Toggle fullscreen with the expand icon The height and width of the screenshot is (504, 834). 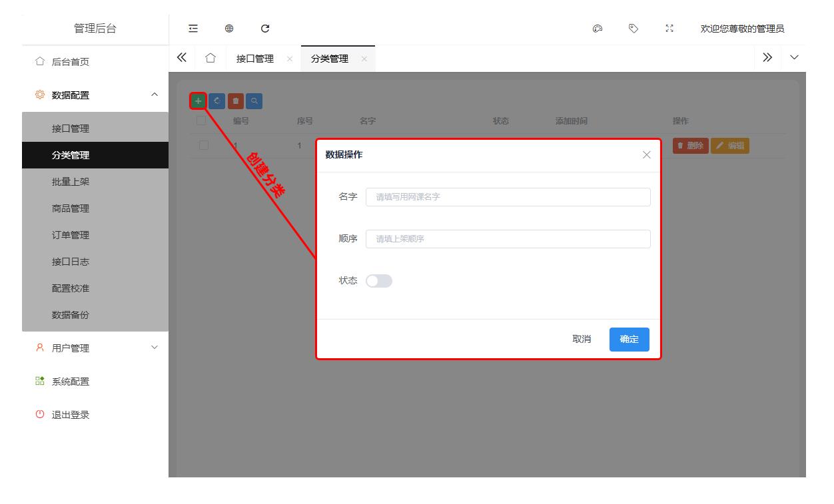pos(669,29)
